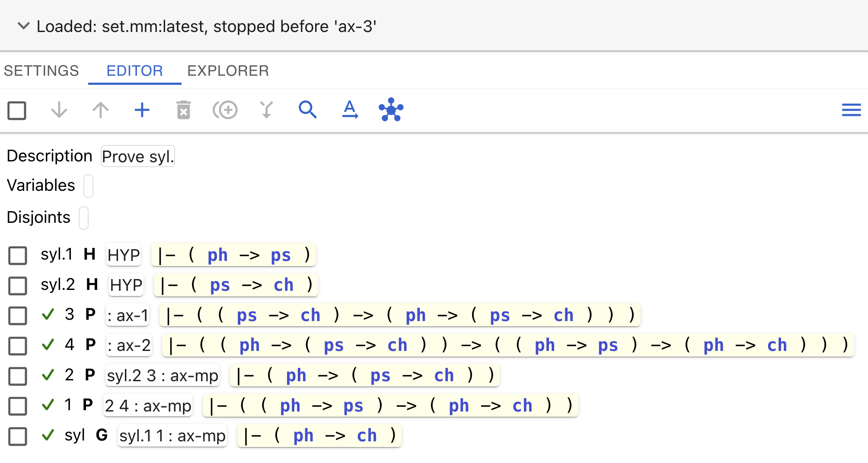Click the step label '3'
Image resolution: width=868 pixels, height=463 pixels.
click(70, 314)
